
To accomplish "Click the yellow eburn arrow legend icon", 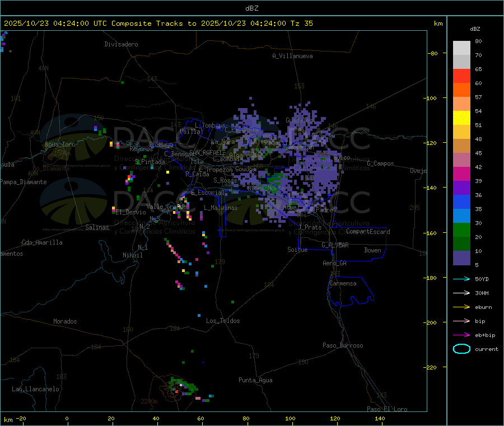I will point(461,307).
